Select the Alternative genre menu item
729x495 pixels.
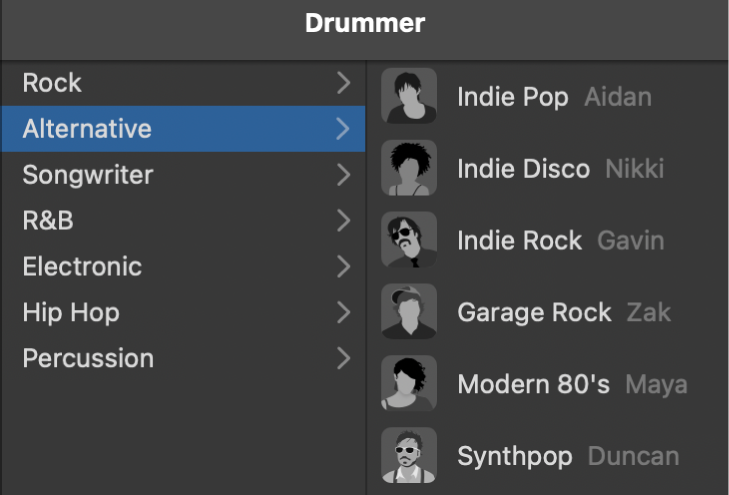point(87,129)
